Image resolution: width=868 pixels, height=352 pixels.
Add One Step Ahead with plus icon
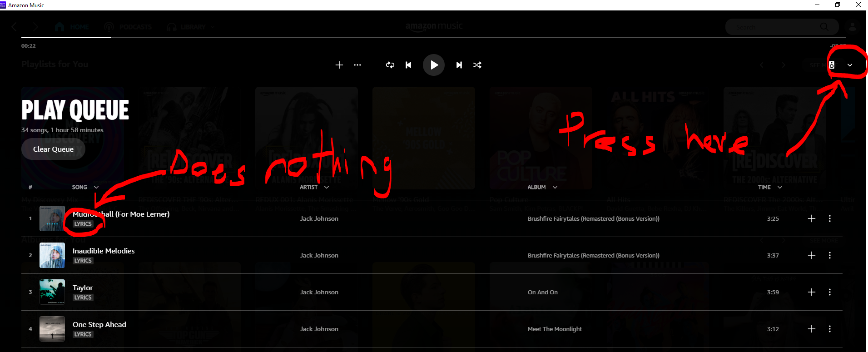pyautogui.click(x=812, y=329)
